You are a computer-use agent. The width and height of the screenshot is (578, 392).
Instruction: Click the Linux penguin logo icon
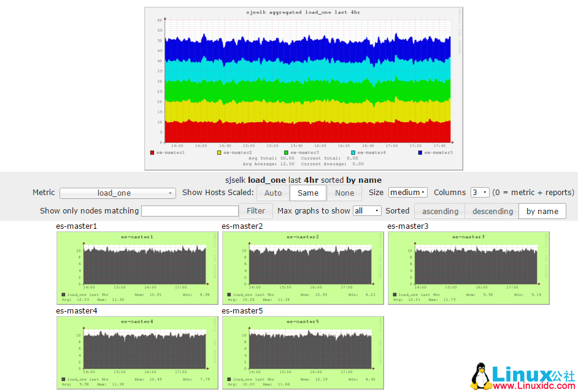(x=482, y=376)
